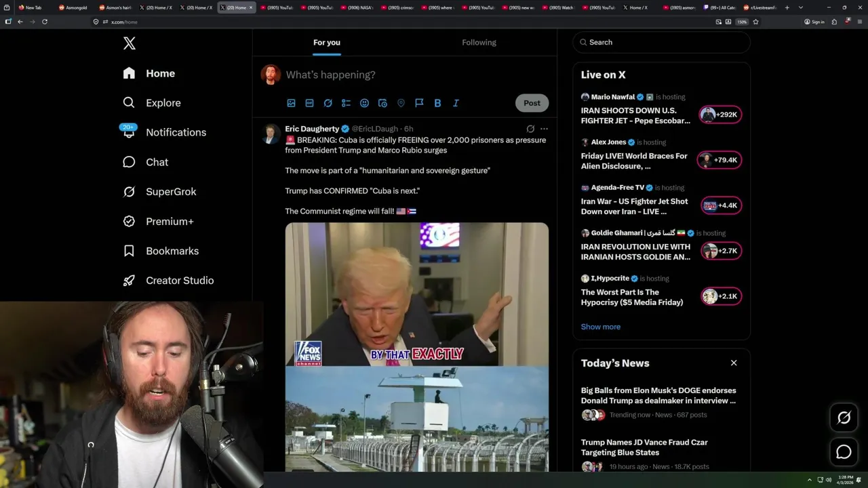Open the emoji picker in composer

pos(364,103)
